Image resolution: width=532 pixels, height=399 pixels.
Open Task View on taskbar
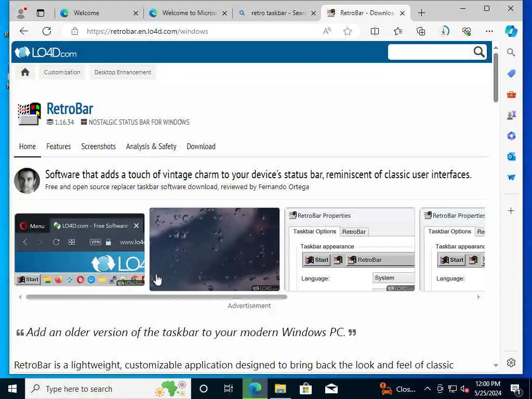tap(229, 389)
